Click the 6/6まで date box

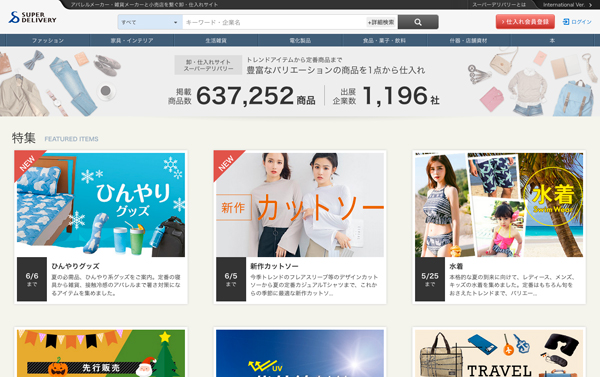[x=32, y=279]
